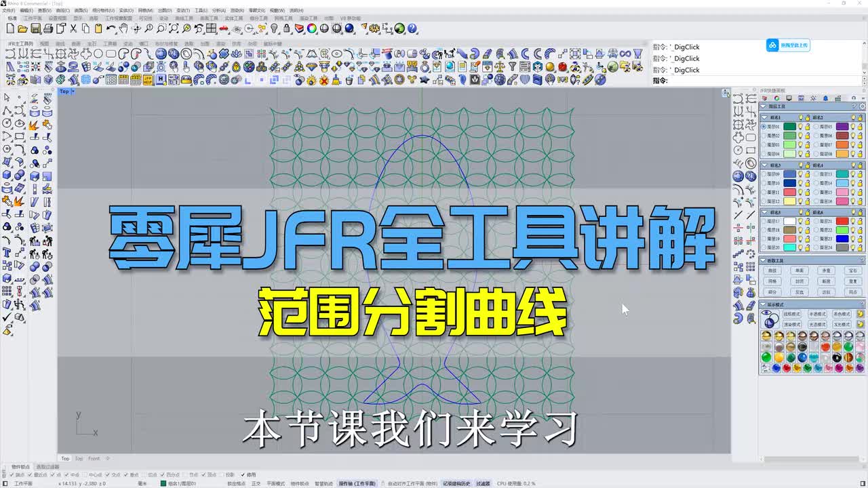Image resolution: width=868 pixels, height=488 pixels.
Task: Click the red car icon in the toolbar
Action: (x=224, y=28)
